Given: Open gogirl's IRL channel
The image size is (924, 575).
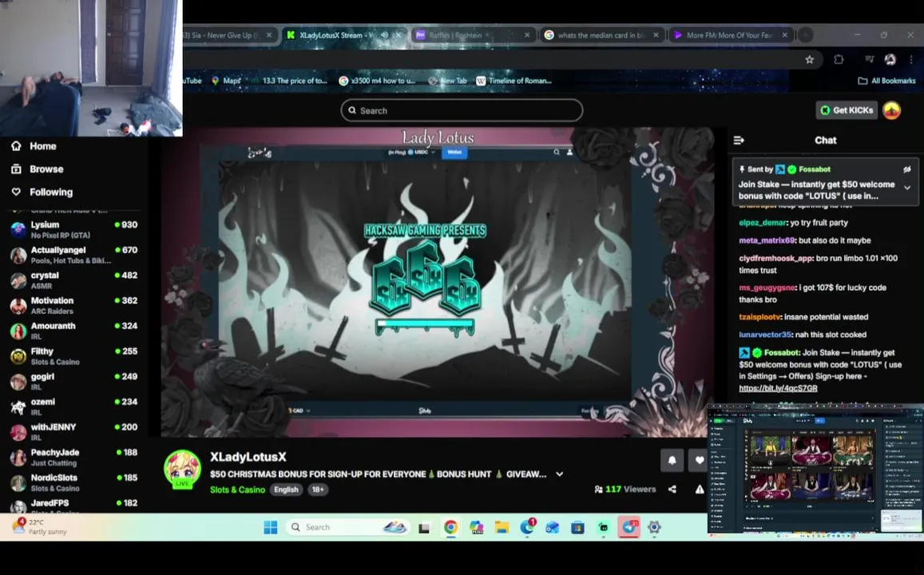Looking at the screenshot, I should point(74,381).
